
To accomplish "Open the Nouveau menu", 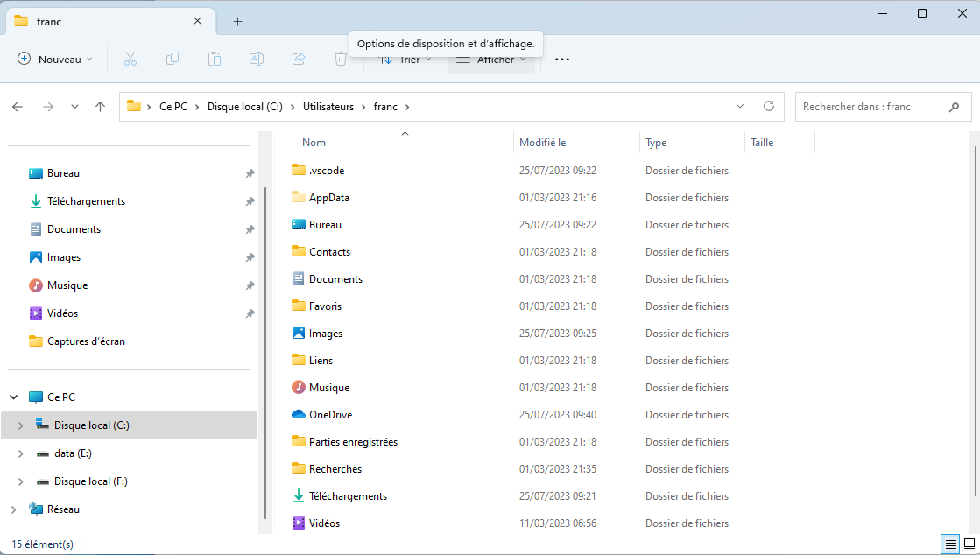I will click(x=55, y=60).
